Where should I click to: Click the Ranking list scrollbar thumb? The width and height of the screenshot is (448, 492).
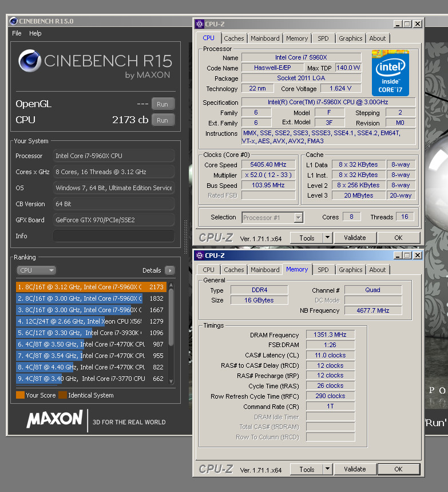171,317
